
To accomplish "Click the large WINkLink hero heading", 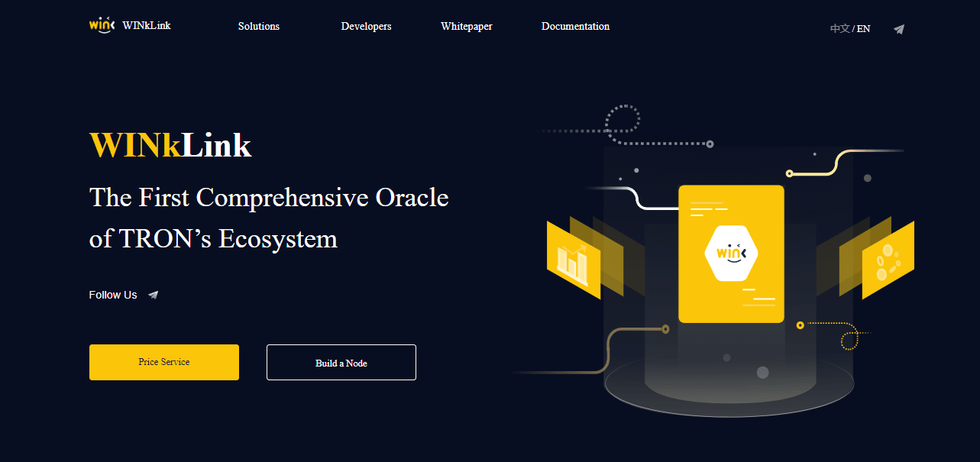I will [x=170, y=144].
